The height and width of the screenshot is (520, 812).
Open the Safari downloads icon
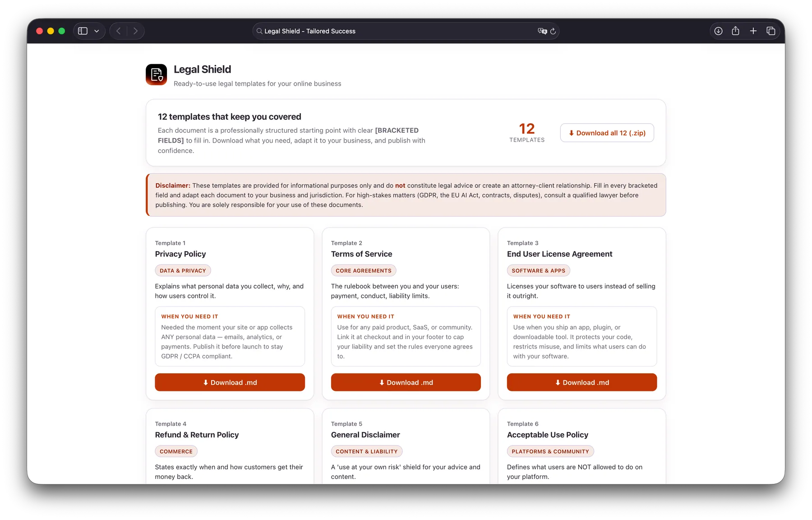click(x=719, y=31)
